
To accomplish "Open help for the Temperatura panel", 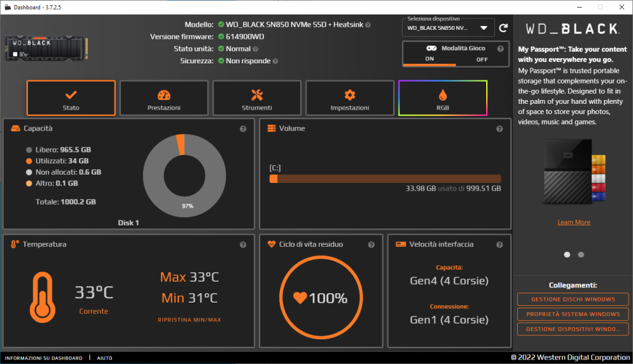I will click(243, 244).
